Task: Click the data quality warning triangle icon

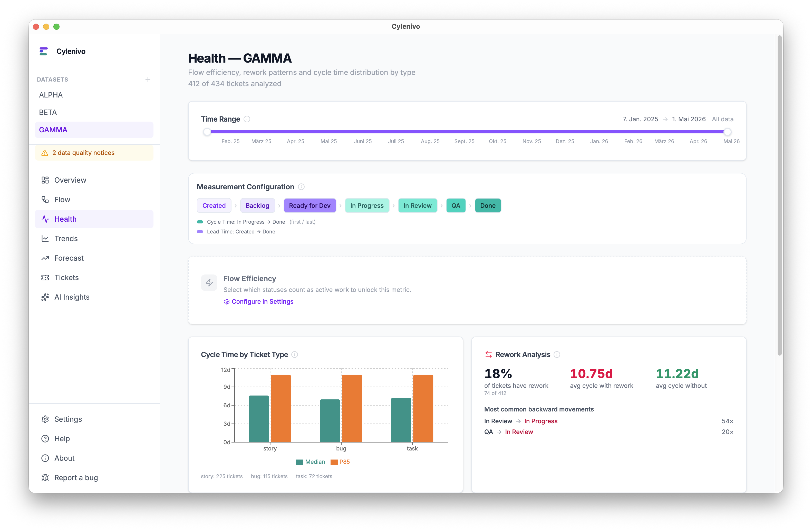Action: pos(45,153)
